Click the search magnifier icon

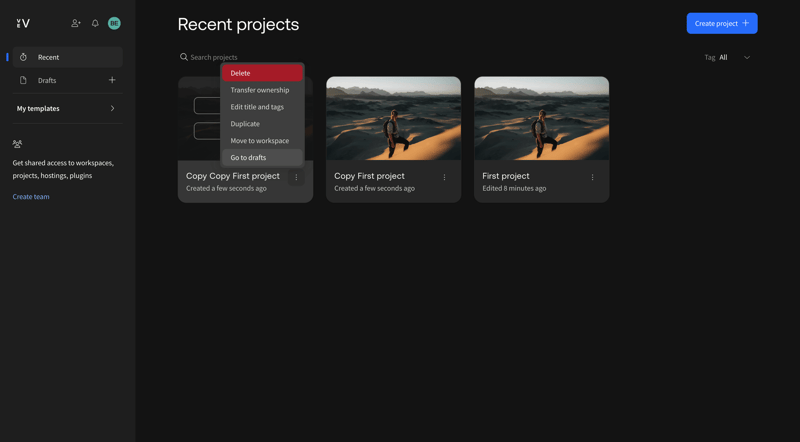point(184,57)
